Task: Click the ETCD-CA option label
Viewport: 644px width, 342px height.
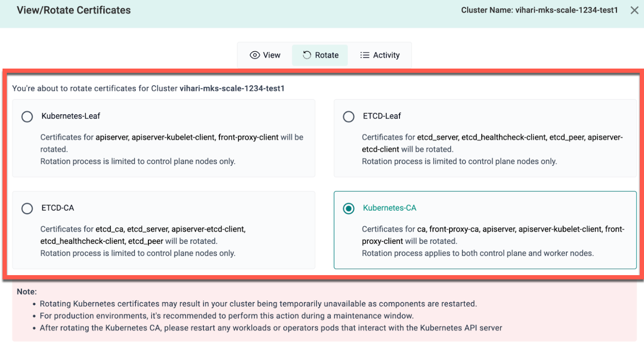Action: click(58, 208)
